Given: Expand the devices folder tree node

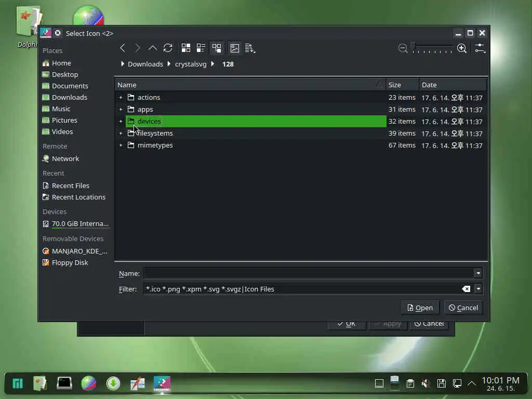Looking at the screenshot, I should pyautogui.click(x=121, y=121).
